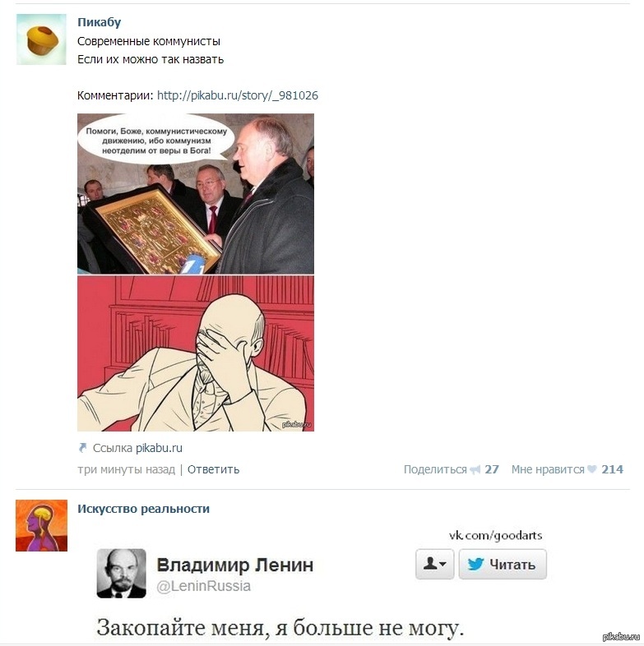This screenshot has height=646, width=644.
Task: Toggle Мне нравится like on post
Action: tap(548, 469)
